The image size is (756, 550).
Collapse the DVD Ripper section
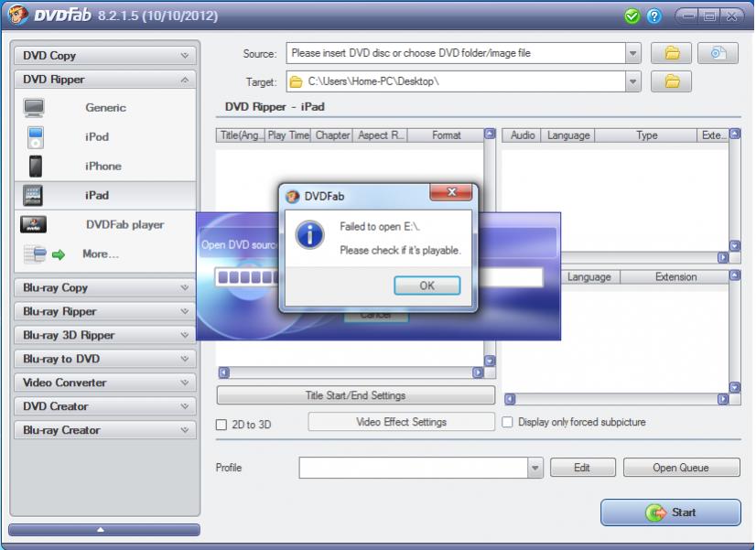(x=105, y=80)
